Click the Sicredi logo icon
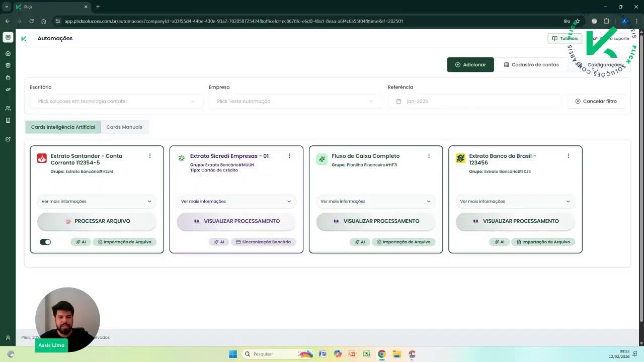This screenshot has height=362, width=644. point(182,158)
